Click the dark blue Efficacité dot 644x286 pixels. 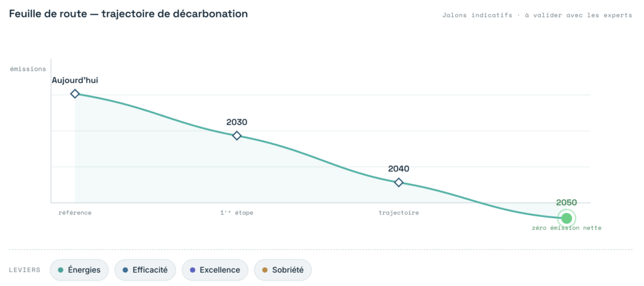[125, 270]
